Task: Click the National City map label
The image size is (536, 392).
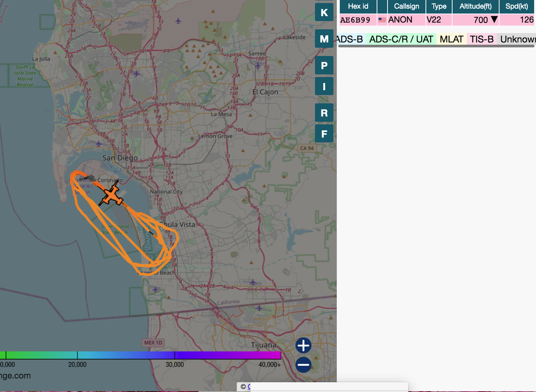Action: point(166,192)
